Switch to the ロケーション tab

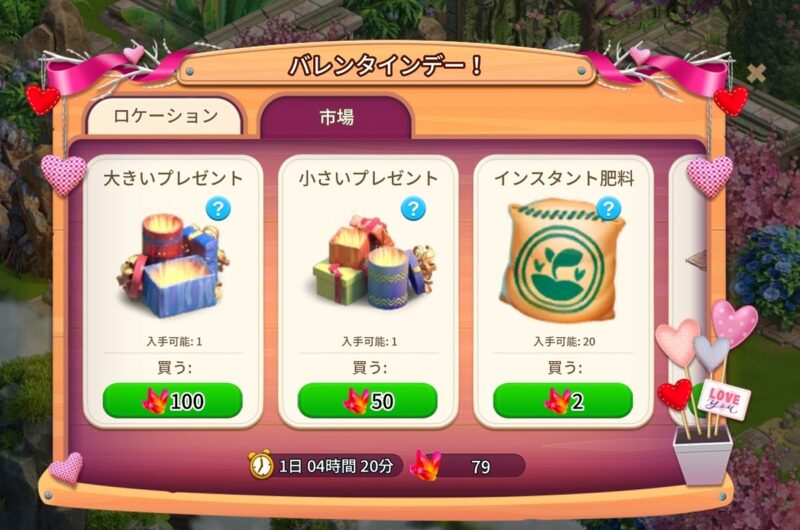165,117
